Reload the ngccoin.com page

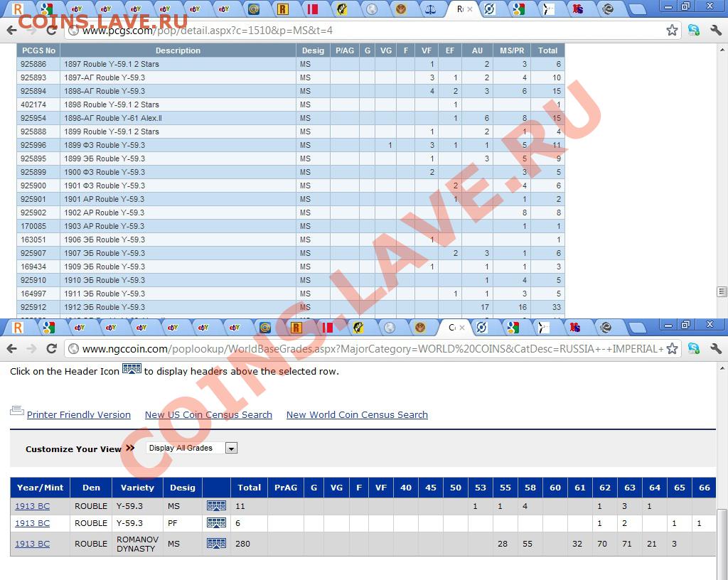pyautogui.click(x=51, y=349)
